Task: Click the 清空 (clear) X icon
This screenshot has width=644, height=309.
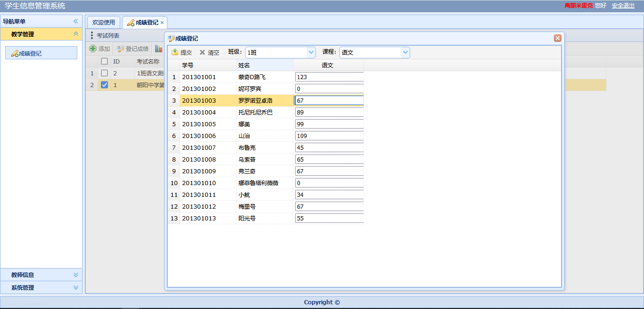Action: click(202, 52)
